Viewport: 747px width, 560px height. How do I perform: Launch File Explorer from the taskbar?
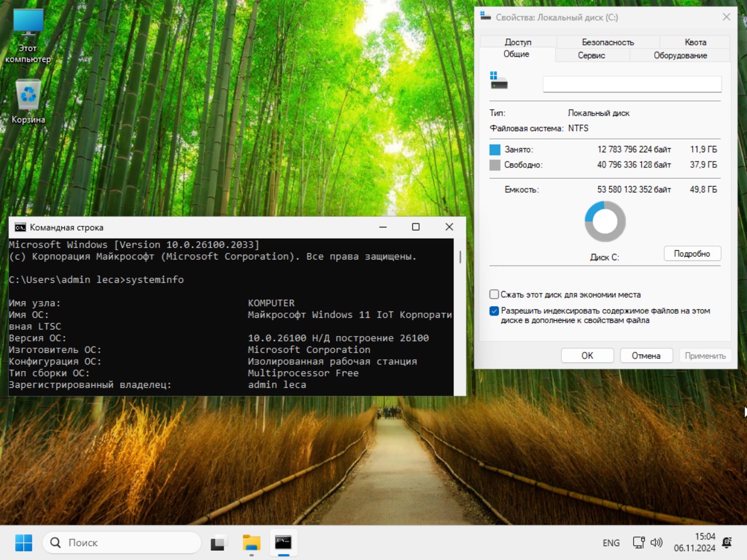252,543
